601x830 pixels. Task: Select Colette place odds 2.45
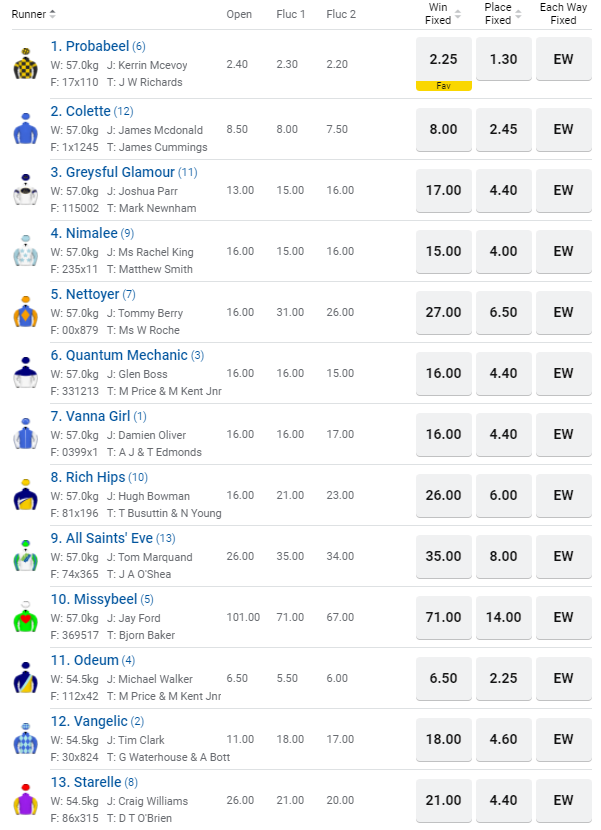click(503, 129)
